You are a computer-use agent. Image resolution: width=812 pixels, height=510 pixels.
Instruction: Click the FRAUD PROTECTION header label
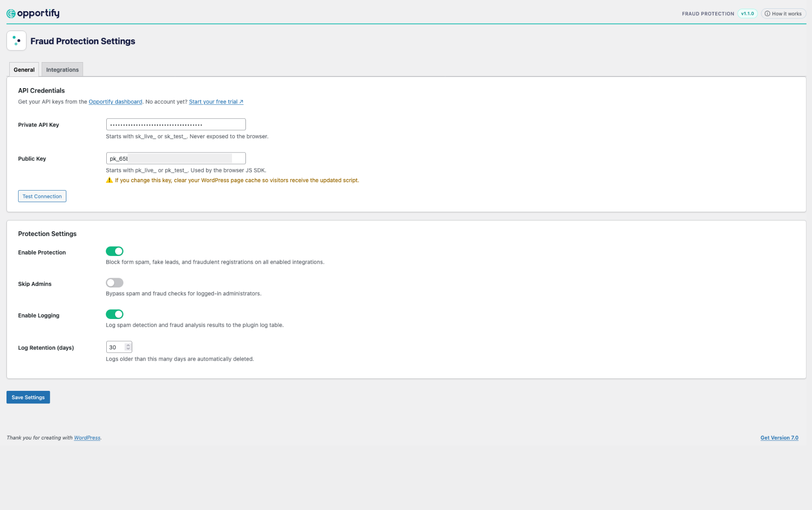point(708,14)
